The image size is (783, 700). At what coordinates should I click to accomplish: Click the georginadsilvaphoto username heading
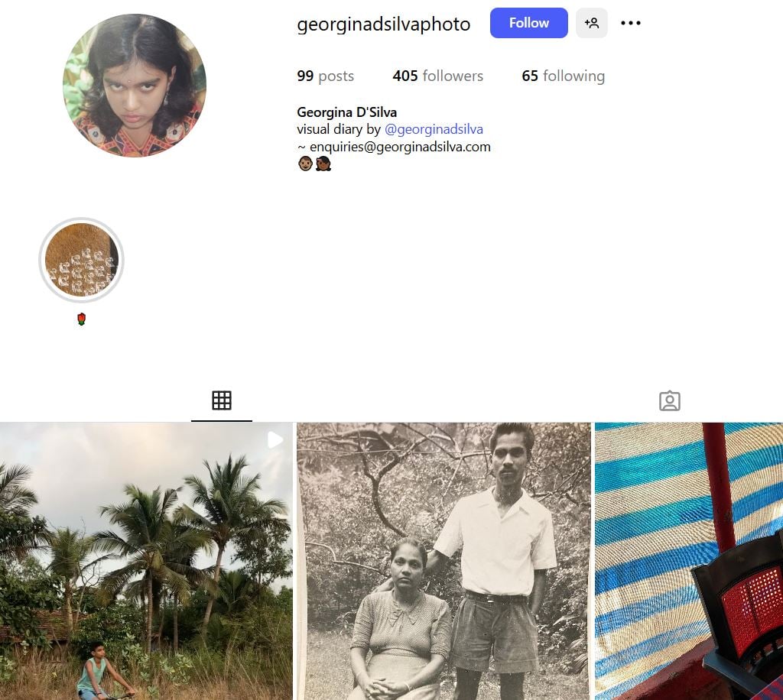[x=384, y=24]
